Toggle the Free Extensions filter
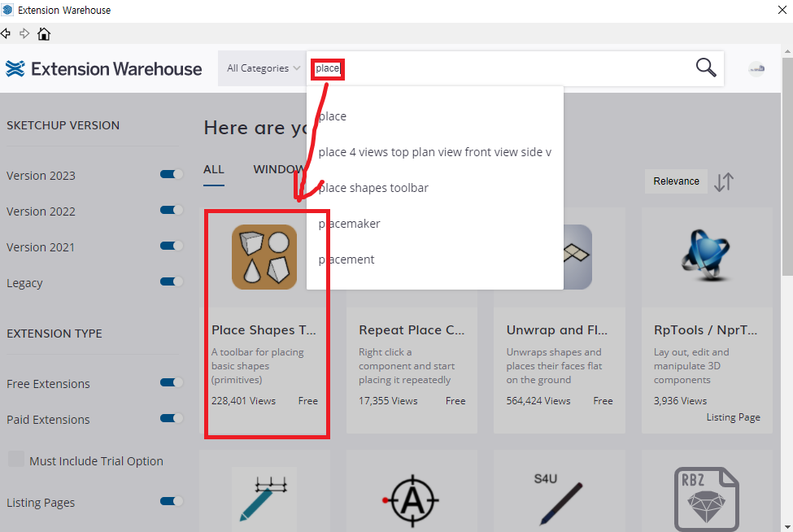The width and height of the screenshot is (793, 532). pyautogui.click(x=171, y=382)
